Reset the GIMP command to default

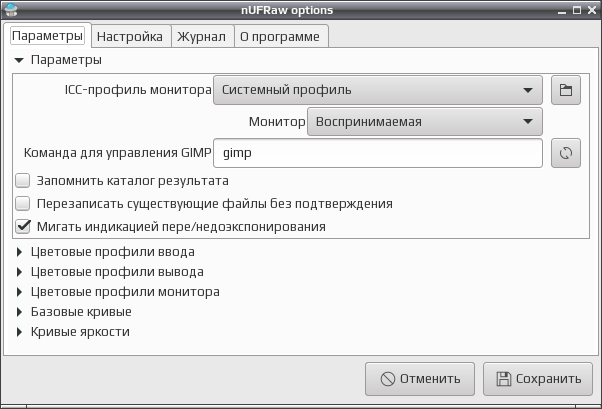[566, 153]
